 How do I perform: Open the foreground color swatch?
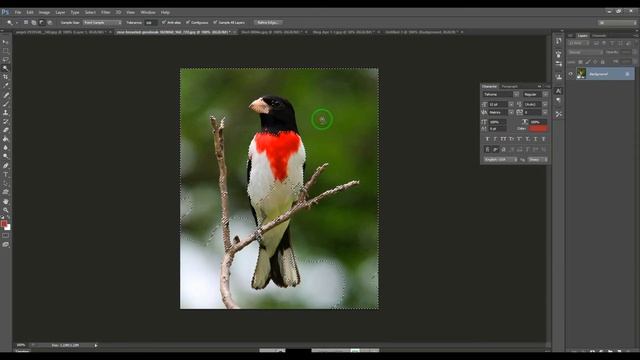tap(4, 224)
